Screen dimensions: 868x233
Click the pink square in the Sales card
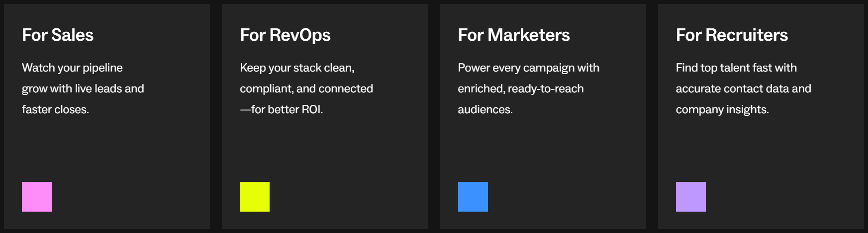[x=37, y=197]
